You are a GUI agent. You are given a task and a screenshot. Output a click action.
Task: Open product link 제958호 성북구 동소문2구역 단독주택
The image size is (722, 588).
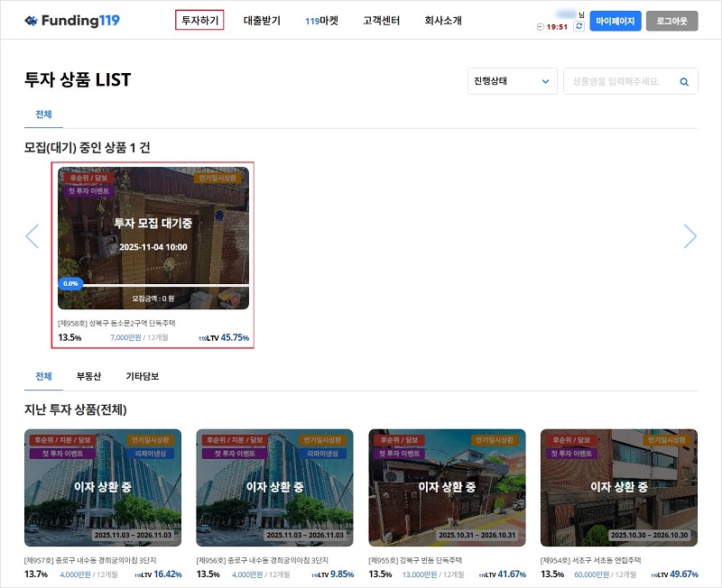point(116,323)
